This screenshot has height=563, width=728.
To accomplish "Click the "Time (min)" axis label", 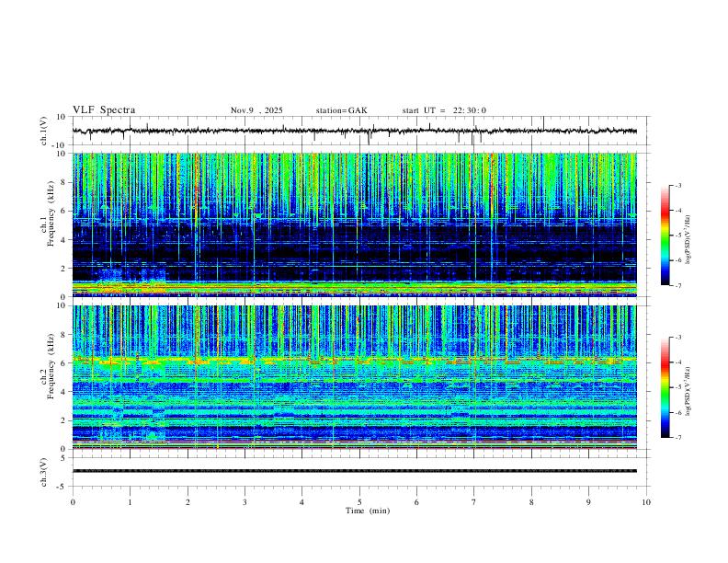I will [x=368, y=511].
